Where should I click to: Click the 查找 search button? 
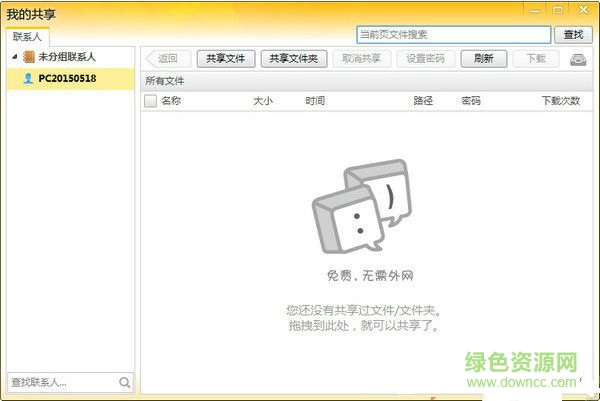(x=573, y=35)
